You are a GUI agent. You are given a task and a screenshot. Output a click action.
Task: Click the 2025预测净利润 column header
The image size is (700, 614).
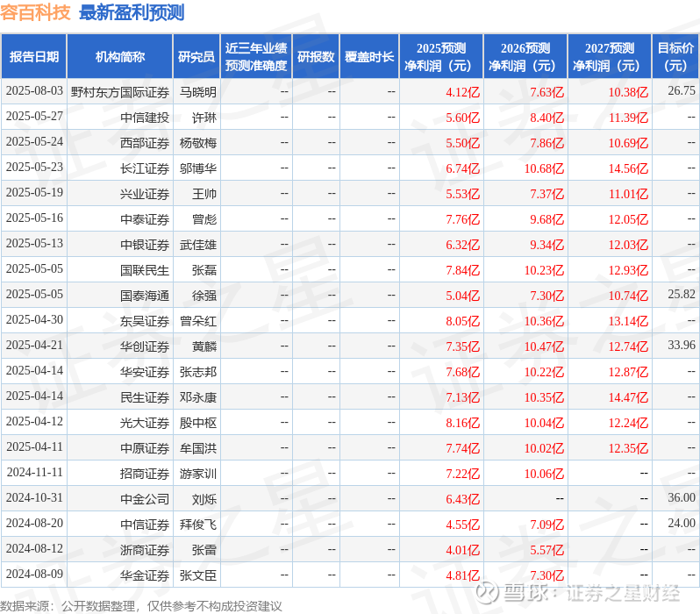(x=441, y=57)
